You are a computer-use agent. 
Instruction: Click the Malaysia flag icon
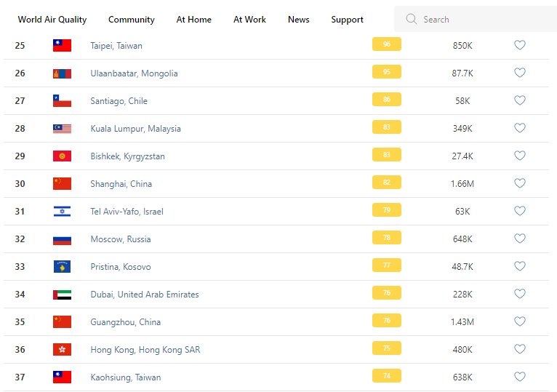[62, 129]
